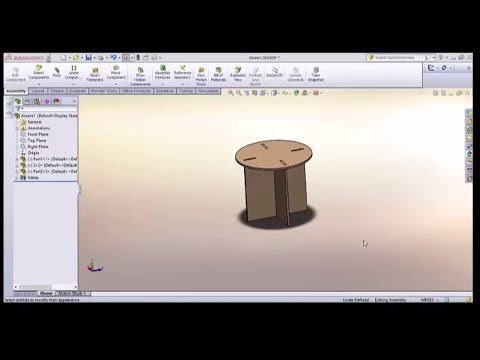The width and height of the screenshot is (480, 360).
Task: Click the Exploded View tool
Action: [x=238, y=74]
